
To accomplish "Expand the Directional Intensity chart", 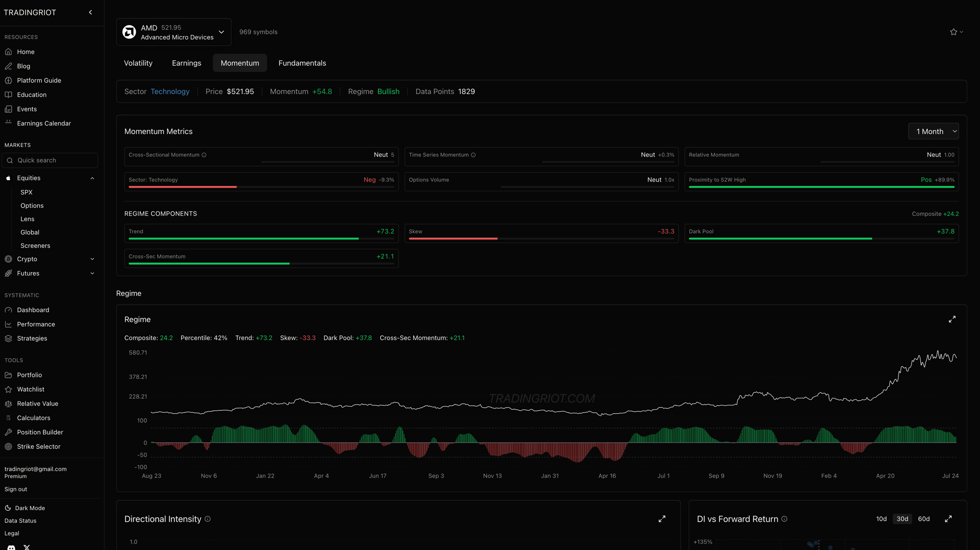I will (x=662, y=519).
